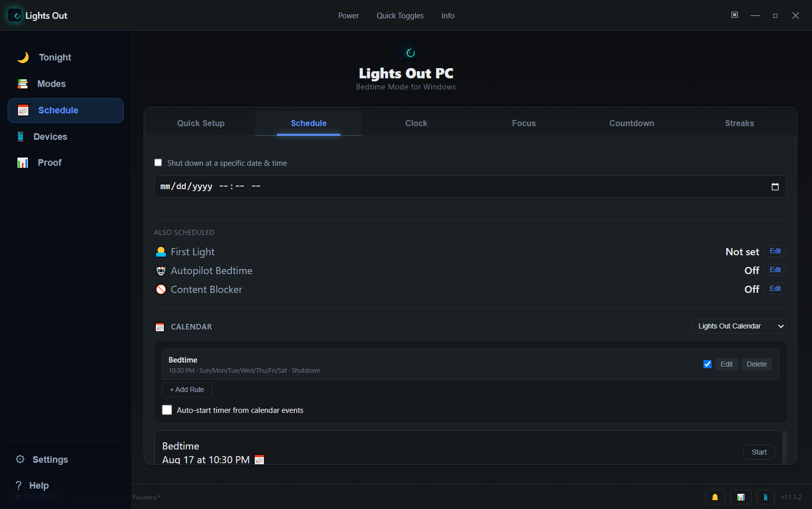Click the schedule panel vertical scrollbar
The image size is (812, 509).
pos(785,447)
